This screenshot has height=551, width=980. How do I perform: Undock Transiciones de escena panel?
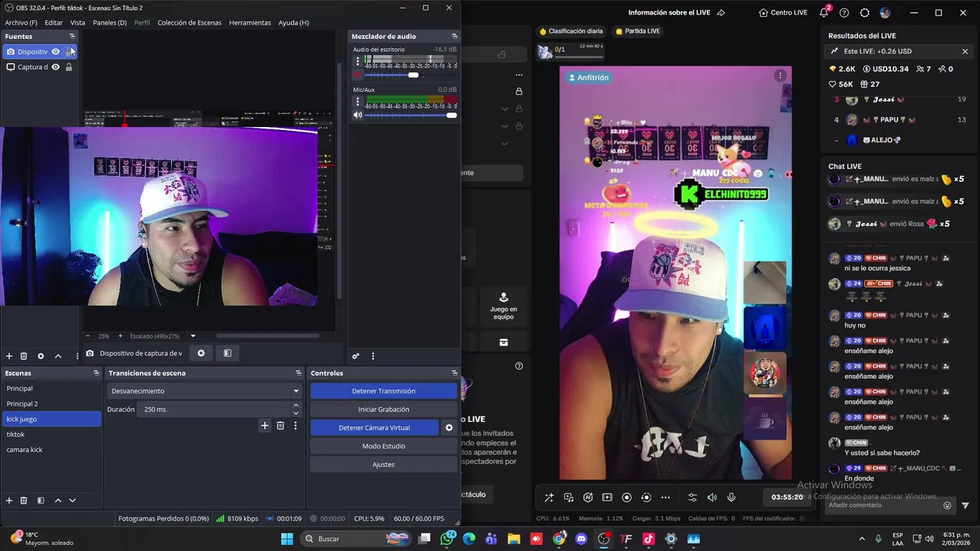(x=298, y=373)
